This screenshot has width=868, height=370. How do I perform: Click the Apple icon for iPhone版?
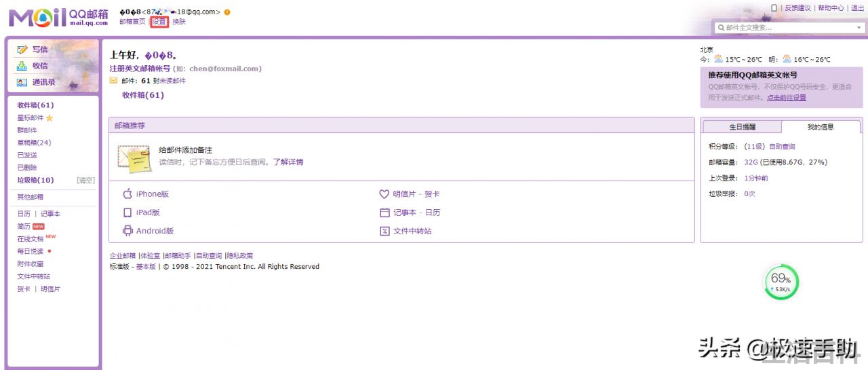click(x=127, y=194)
